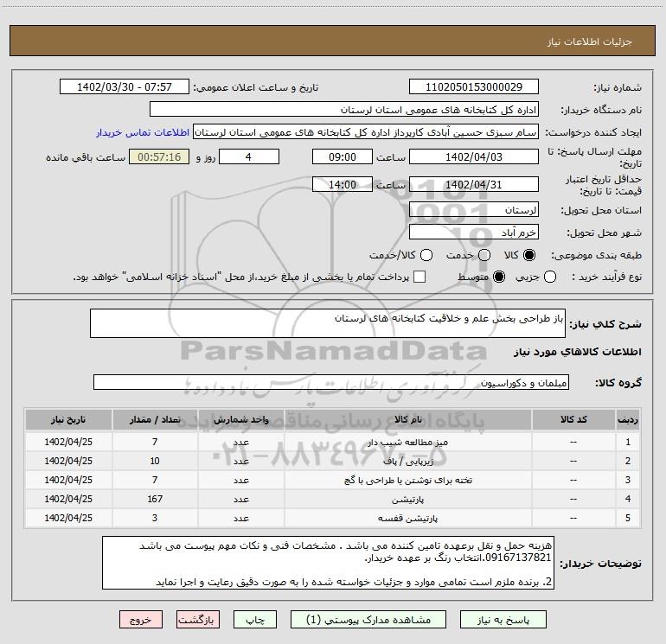The height and width of the screenshot is (644, 666).
Task: Click the response deadline date 1402/04/03
Action: [474, 157]
